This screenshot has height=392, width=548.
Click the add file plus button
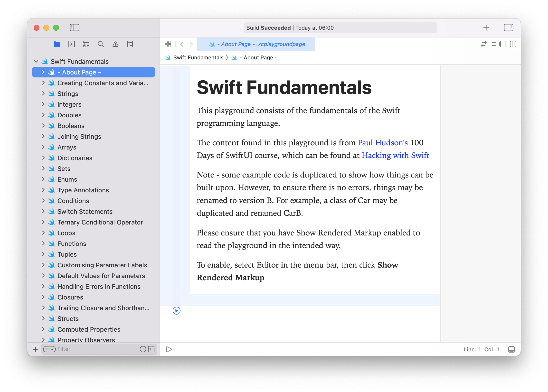pos(36,349)
